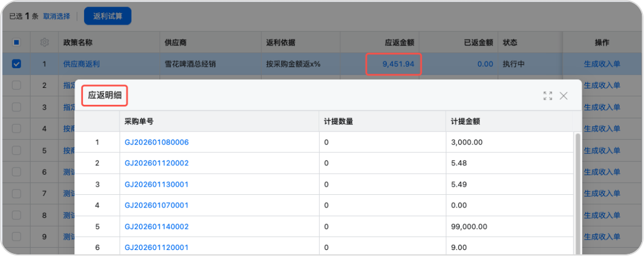Open purchase order GJ202601140002
Image resolution: width=644 pixels, height=256 pixels.
(x=157, y=227)
